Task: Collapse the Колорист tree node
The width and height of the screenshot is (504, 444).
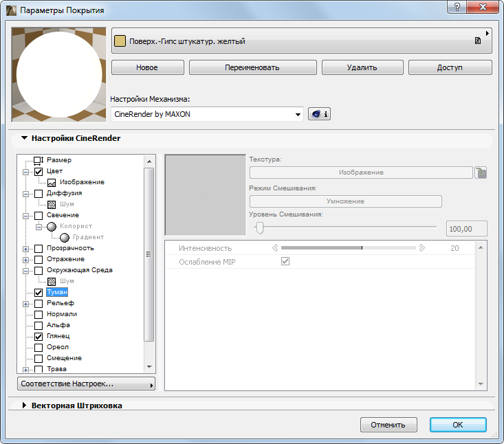Action: pos(39,227)
